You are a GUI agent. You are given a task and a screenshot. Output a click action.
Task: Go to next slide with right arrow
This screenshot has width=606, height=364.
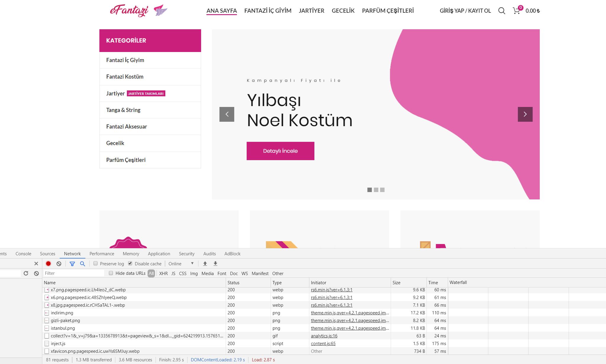click(525, 114)
